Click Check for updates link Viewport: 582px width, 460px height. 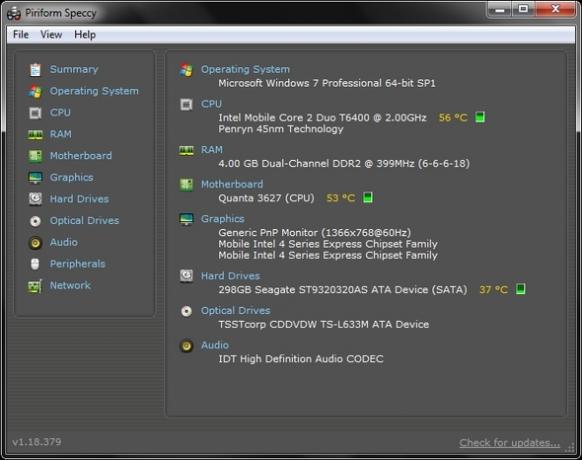(509, 443)
